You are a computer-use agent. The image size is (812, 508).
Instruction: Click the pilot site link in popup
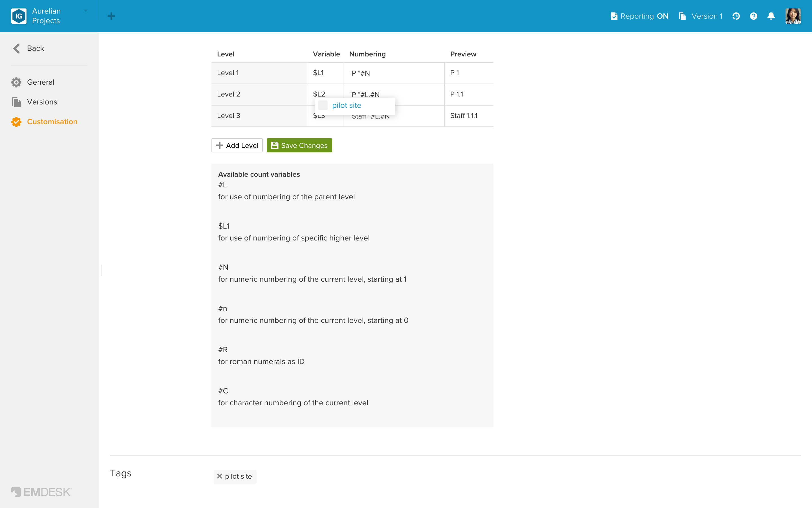click(x=347, y=105)
